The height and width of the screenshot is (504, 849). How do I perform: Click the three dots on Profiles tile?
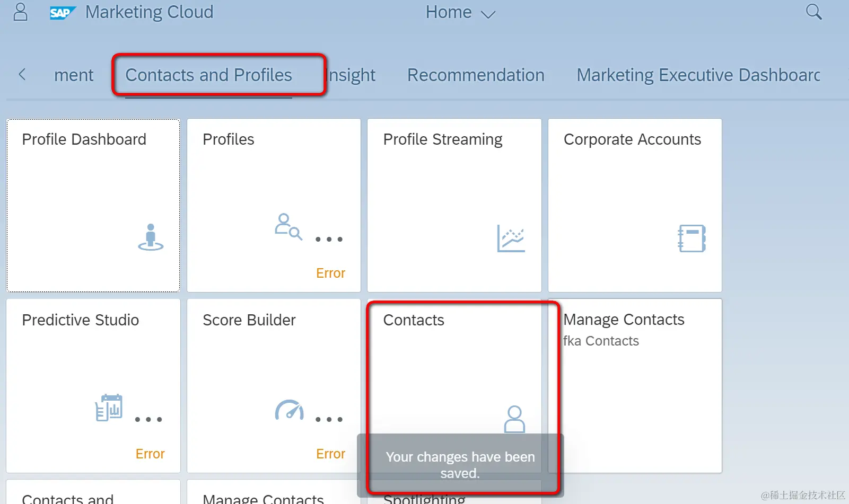(x=329, y=240)
